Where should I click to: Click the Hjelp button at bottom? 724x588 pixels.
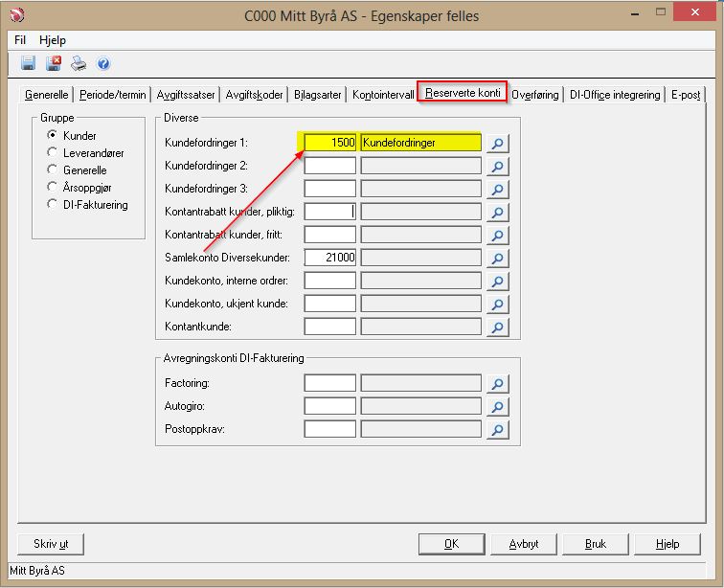tap(667, 544)
